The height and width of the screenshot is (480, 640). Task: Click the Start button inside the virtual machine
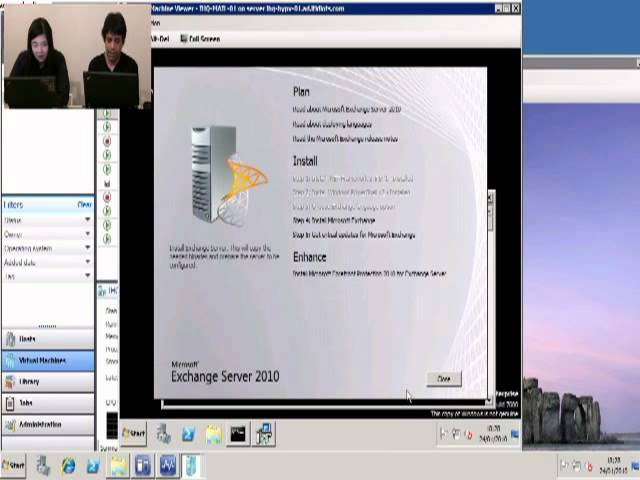pyautogui.click(x=134, y=433)
